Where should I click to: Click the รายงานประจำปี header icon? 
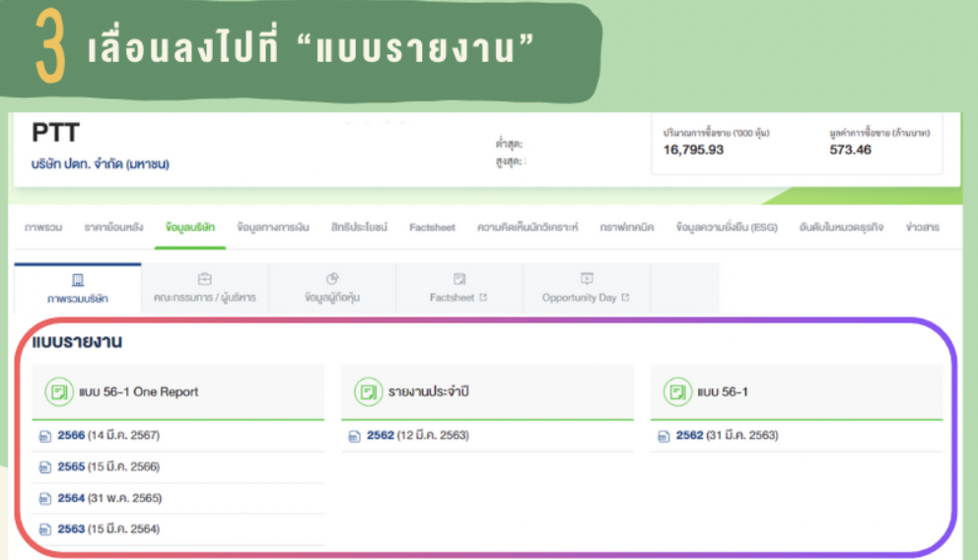(368, 392)
